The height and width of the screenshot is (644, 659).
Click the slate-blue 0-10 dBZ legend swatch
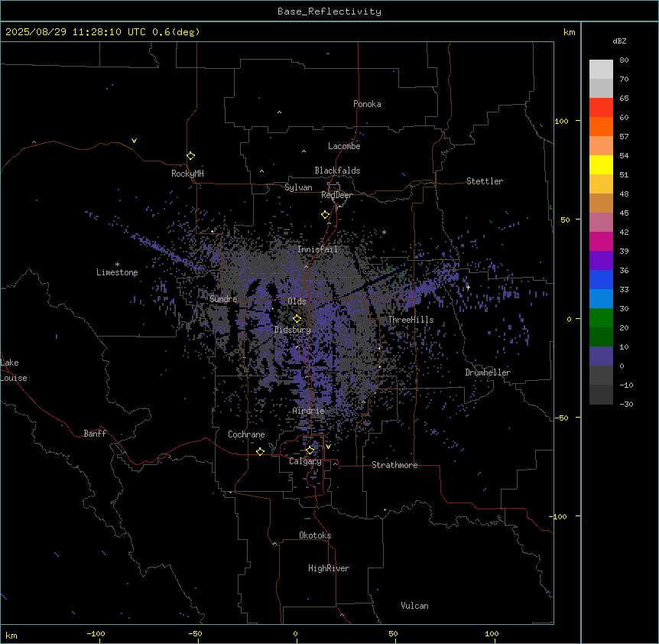point(601,356)
